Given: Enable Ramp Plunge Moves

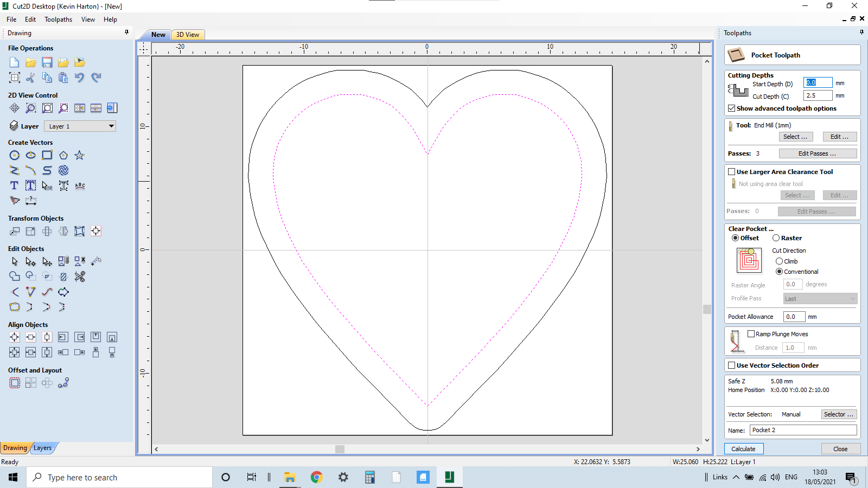Looking at the screenshot, I should click(751, 334).
